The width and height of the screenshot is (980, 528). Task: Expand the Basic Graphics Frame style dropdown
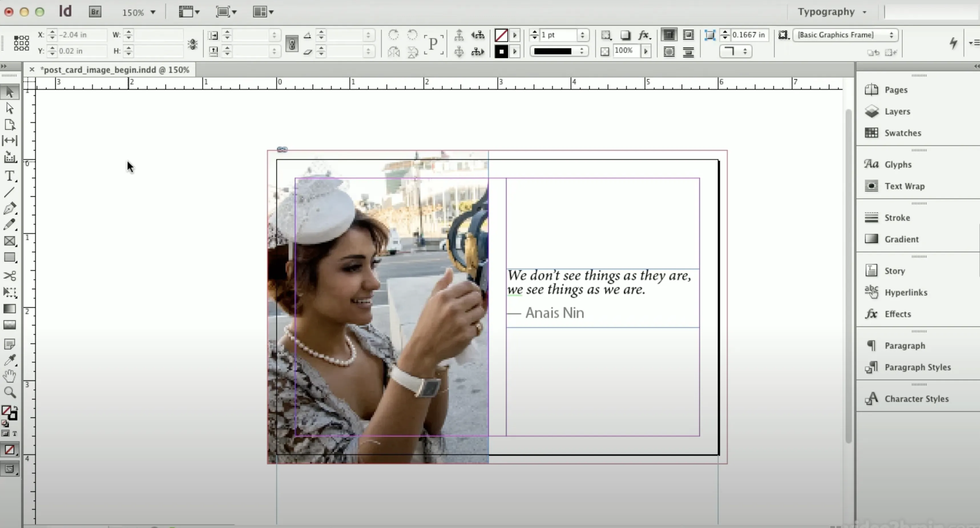tap(845, 35)
